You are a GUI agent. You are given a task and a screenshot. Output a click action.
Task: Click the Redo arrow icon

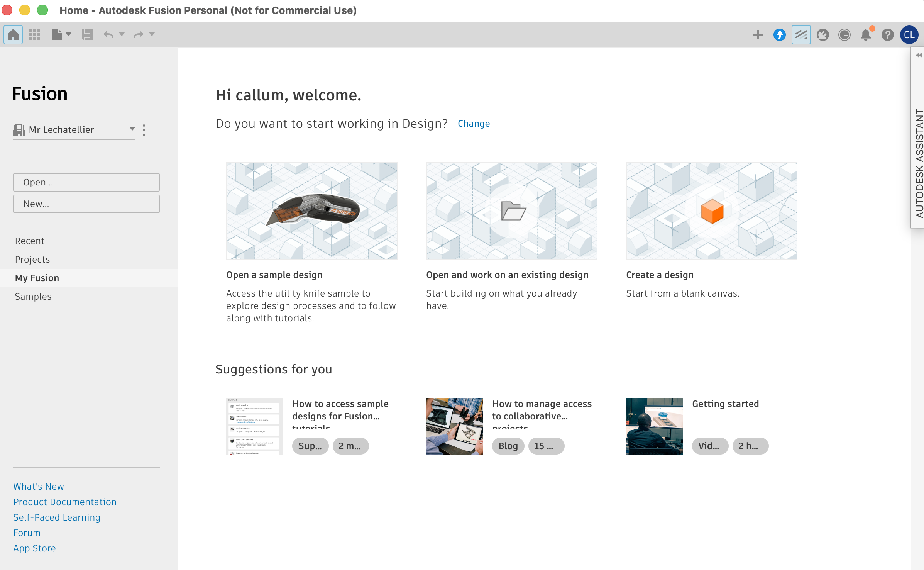[138, 35]
